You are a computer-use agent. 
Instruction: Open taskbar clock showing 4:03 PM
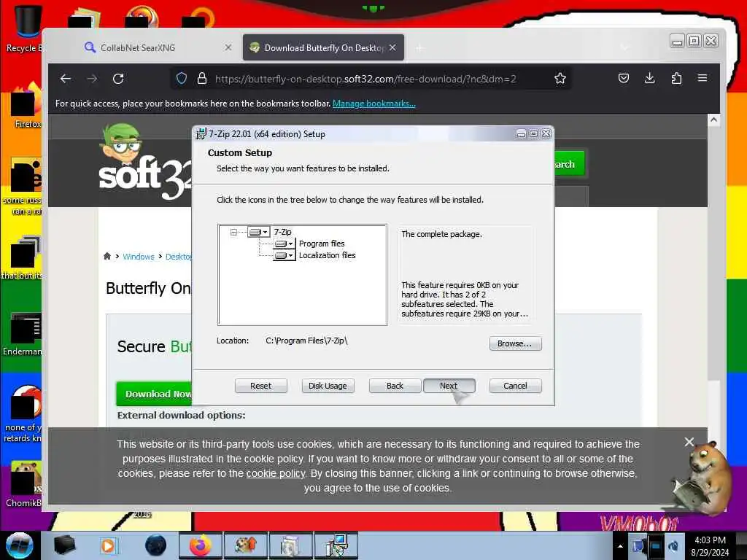pyautogui.click(x=711, y=546)
